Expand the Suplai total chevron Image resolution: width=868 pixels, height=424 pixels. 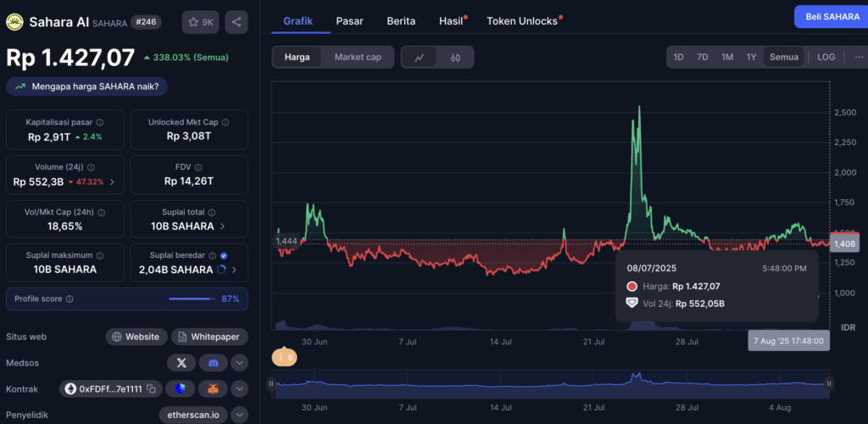[x=222, y=226]
